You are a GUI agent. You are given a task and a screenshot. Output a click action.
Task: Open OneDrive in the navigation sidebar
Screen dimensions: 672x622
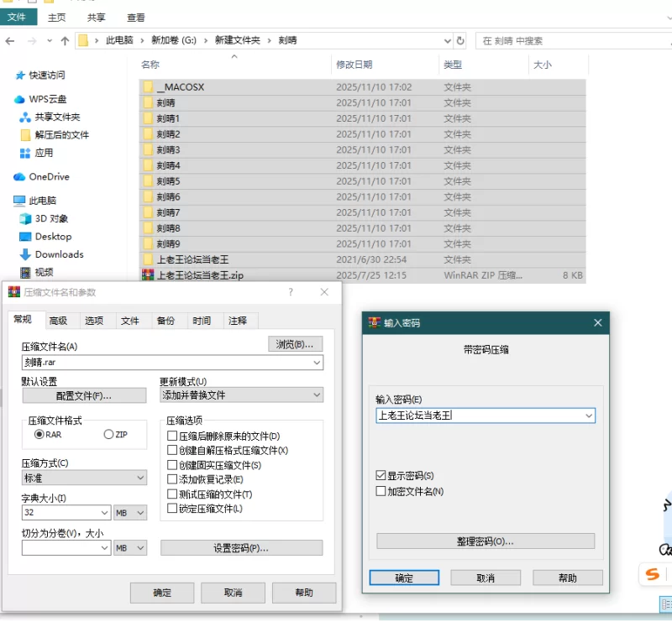point(49,177)
